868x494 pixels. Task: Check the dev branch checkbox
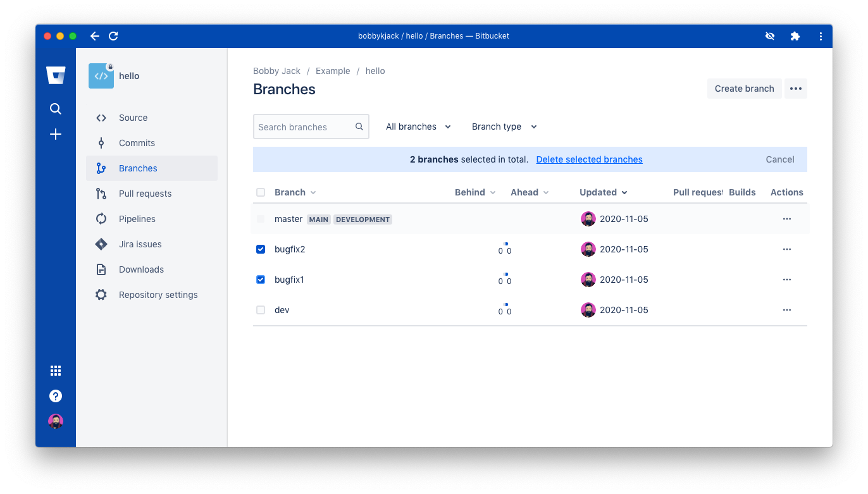pyautogui.click(x=261, y=309)
